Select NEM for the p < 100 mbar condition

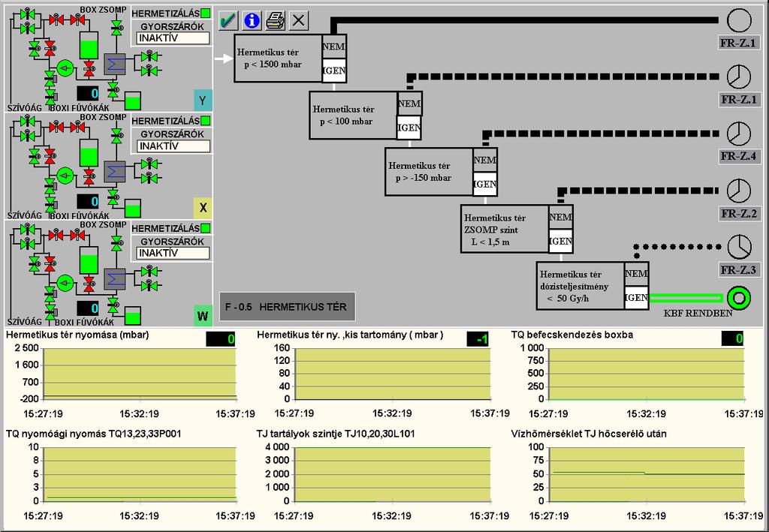click(x=409, y=104)
